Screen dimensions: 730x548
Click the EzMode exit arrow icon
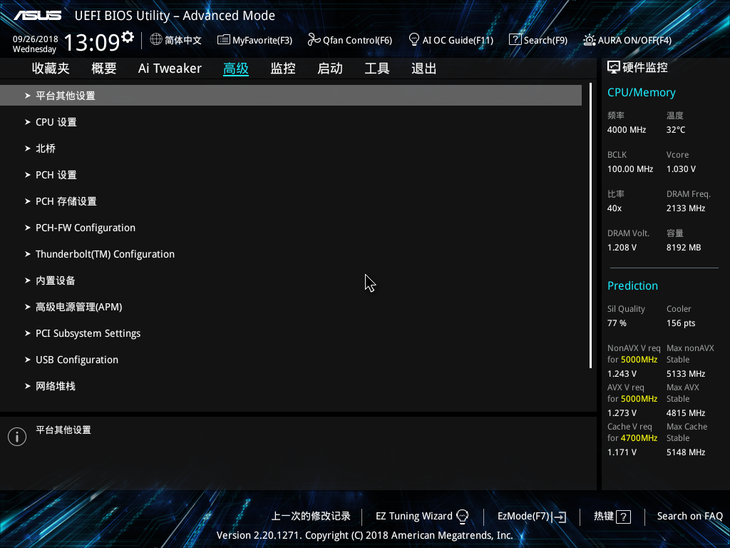pyautogui.click(x=560, y=516)
